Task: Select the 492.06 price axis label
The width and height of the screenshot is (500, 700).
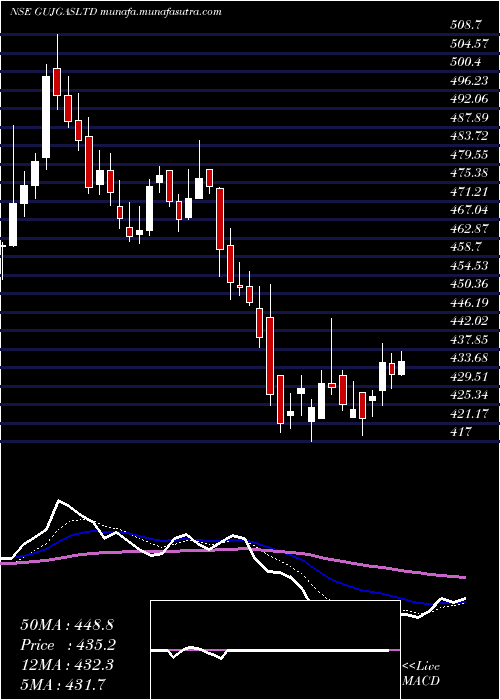Action: [x=469, y=100]
